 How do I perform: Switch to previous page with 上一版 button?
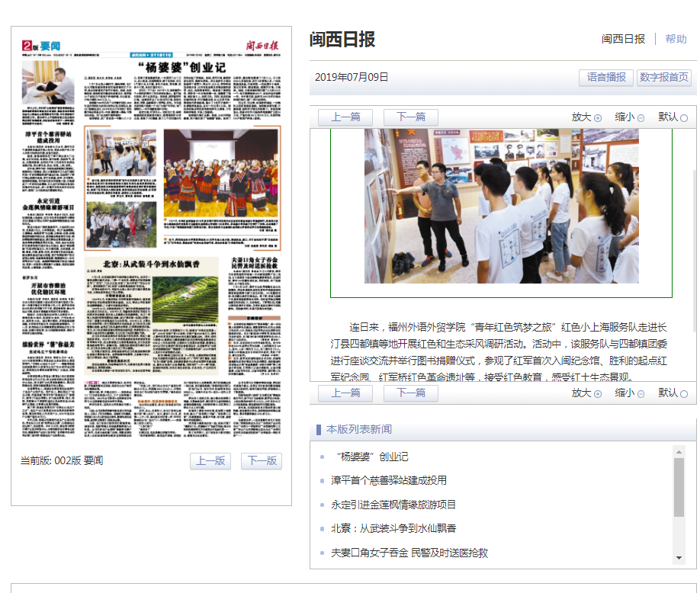coord(210,461)
